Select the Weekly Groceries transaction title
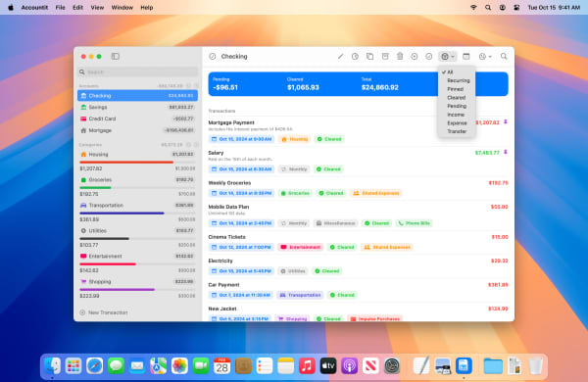The width and height of the screenshot is (588, 382). point(229,183)
